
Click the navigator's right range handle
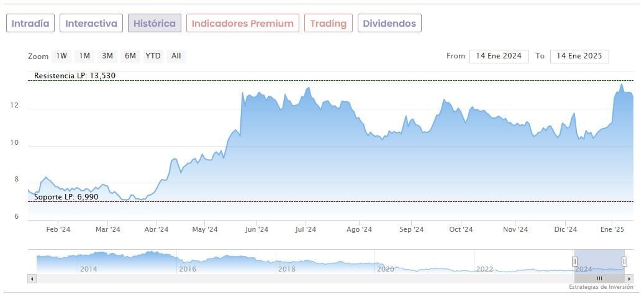coord(624,262)
